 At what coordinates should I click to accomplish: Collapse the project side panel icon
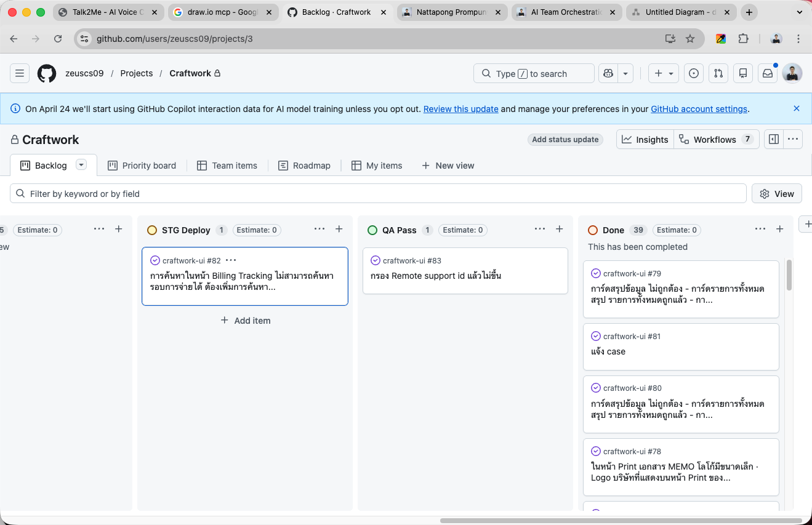(x=773, y=139)
